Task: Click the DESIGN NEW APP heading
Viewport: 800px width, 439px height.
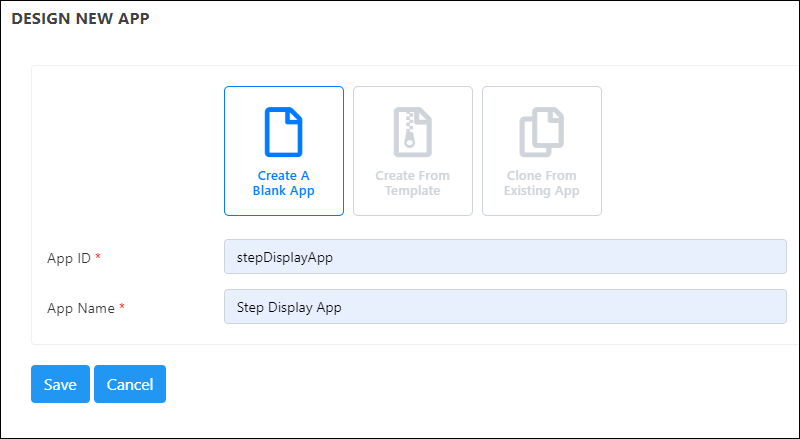Action: (80, 19)
